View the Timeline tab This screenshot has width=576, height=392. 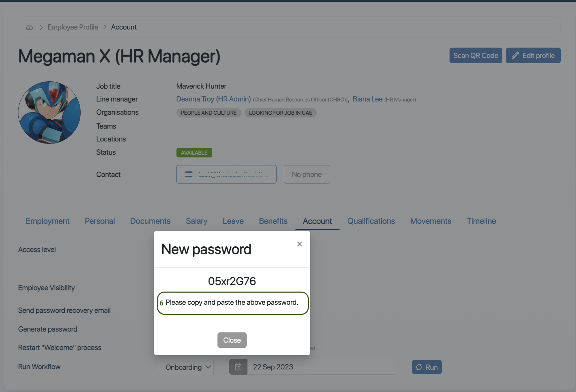coord(481,221)
